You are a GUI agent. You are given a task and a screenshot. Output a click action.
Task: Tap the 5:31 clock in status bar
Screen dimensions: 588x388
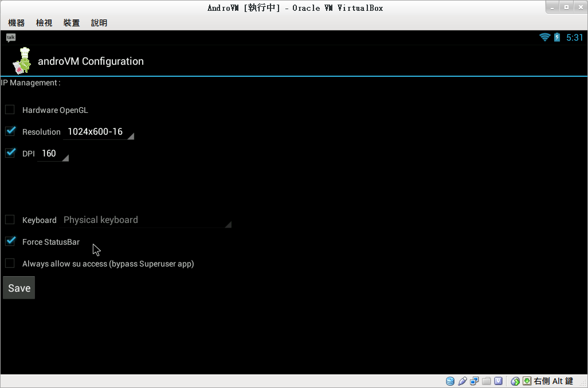[574, 37]
